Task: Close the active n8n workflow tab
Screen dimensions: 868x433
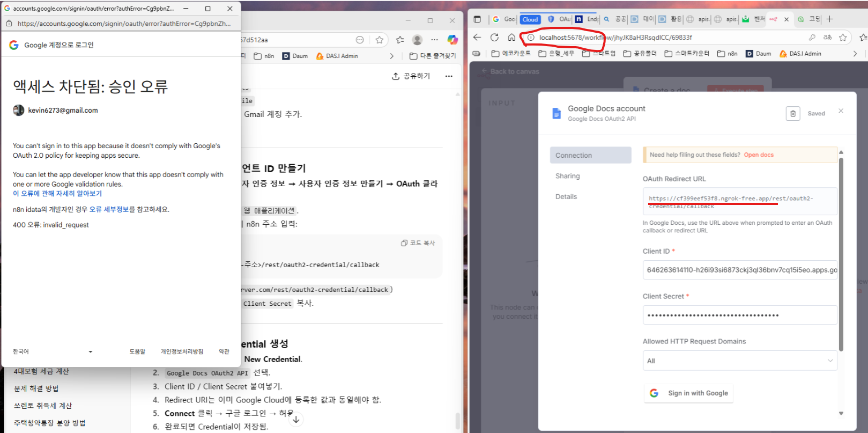Action: point(787,19)
